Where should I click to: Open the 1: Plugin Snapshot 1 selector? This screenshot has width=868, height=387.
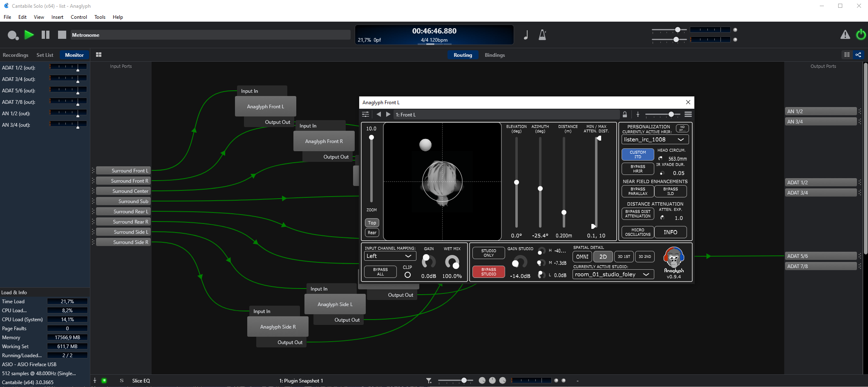[x=301, y=380]
